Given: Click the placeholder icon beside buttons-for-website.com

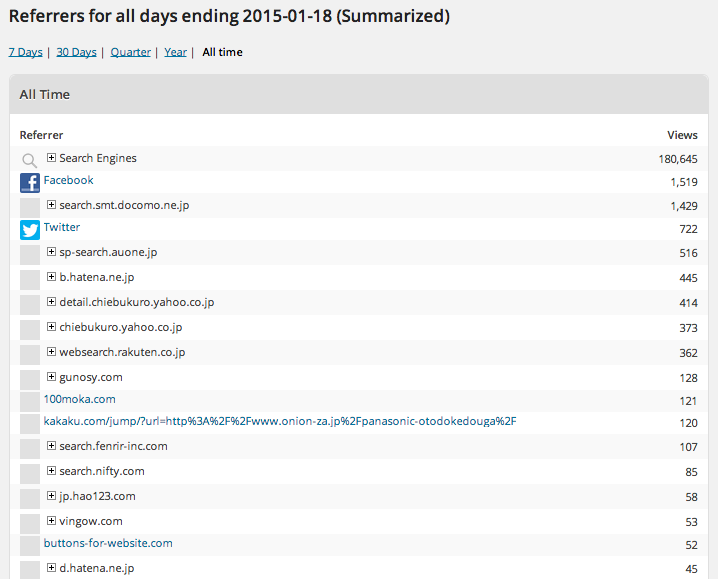Looking at the screenshot, I should click(30, 546).
